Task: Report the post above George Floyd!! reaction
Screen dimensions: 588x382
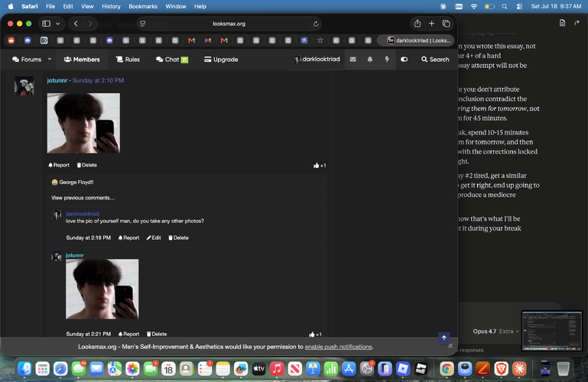Action: tap(59, 165)
